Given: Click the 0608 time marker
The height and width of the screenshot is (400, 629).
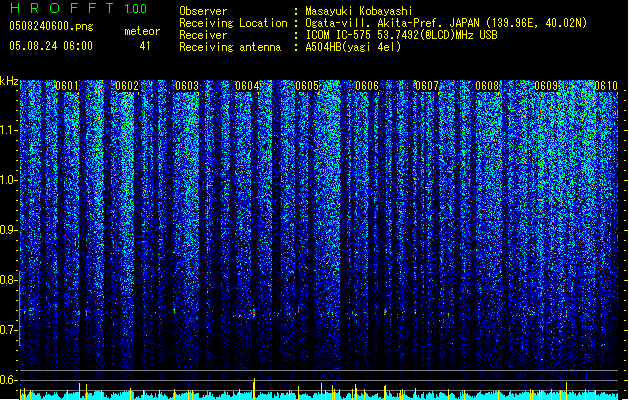Looking at the screenshot, I should [487, 86].
